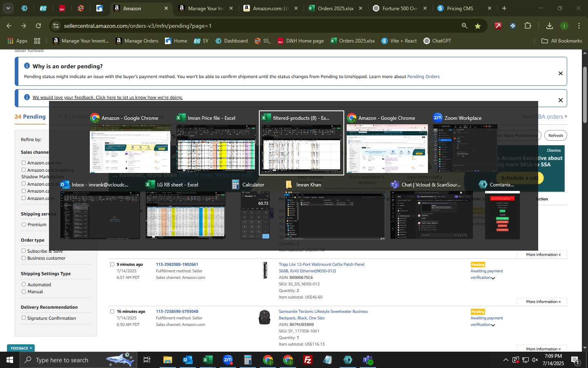The width and height of the screenshot is (588, 368).
Task: Open the Chrome extensions puzzle icon
Action: pos(528,26)
